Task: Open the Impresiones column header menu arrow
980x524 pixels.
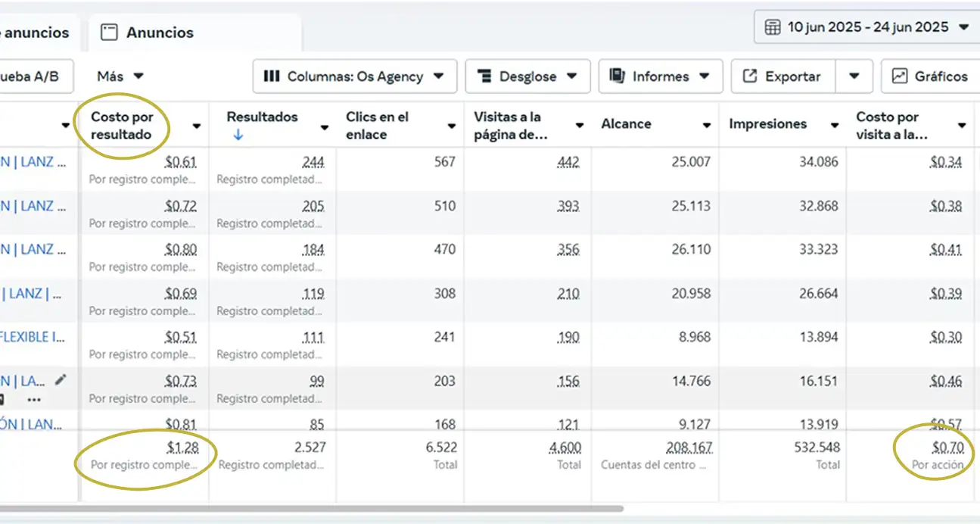Action: [835, 126]
